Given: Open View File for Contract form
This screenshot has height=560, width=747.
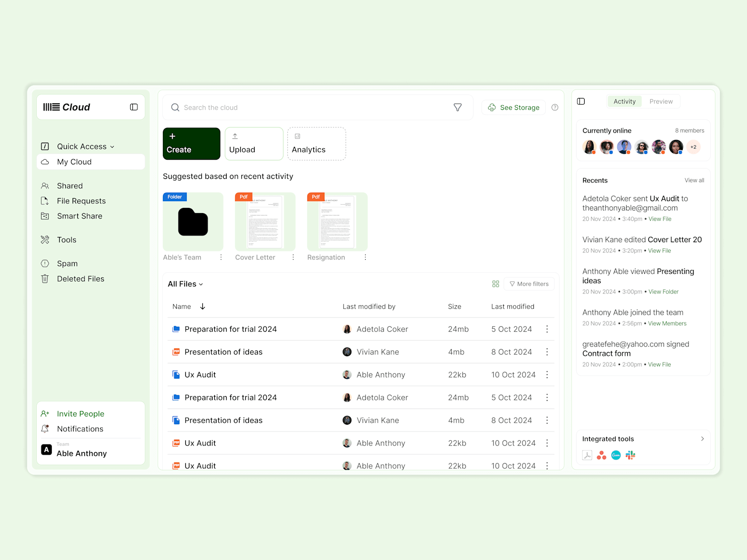Looking at the screenshot, I should coord(659,365).
